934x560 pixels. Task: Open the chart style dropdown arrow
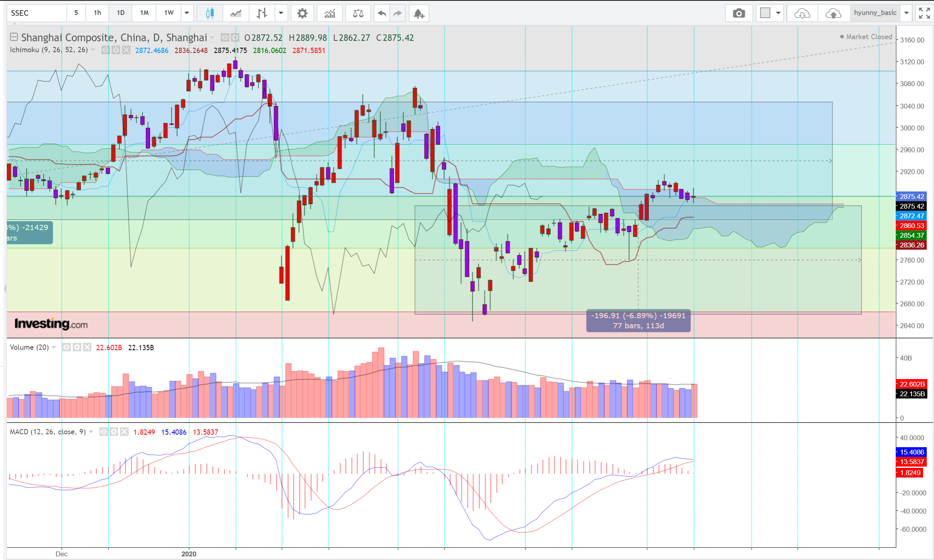(x=281, y=13)
